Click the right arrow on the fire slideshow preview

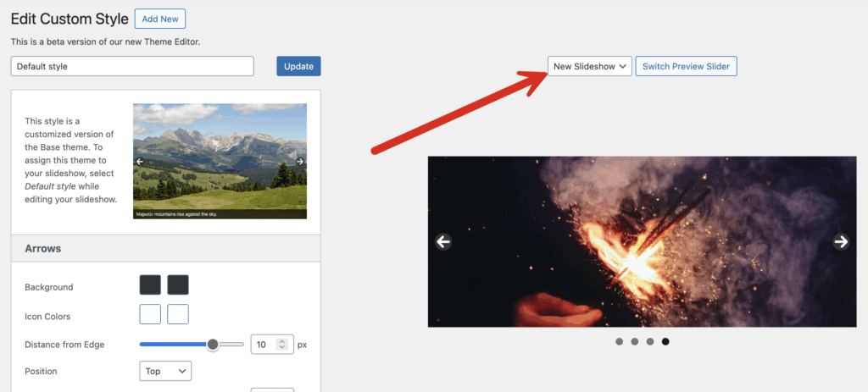(x=841, y=242)
